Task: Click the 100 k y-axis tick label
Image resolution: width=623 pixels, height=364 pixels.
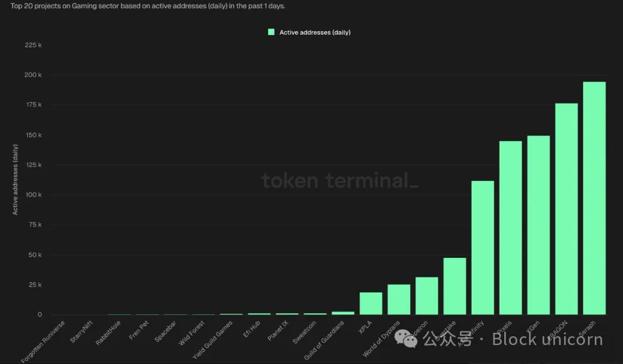Action: click(33, 195)
